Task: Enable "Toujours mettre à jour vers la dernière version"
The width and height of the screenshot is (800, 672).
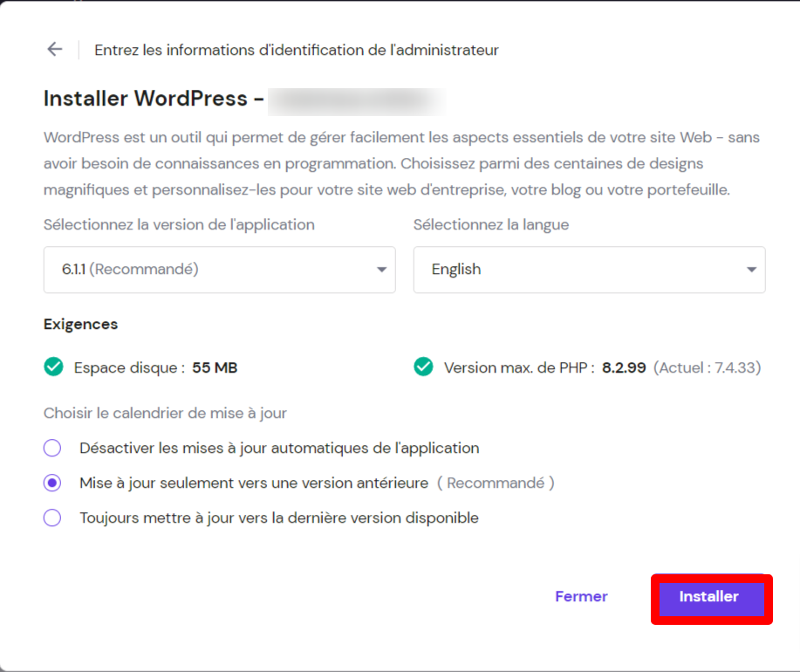Action: point(52,518)
